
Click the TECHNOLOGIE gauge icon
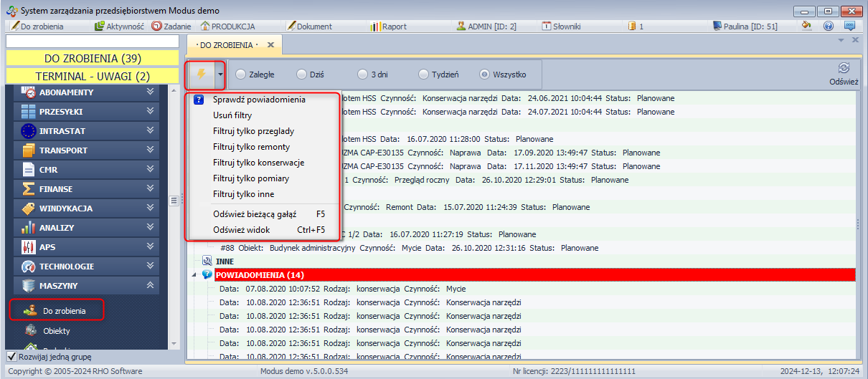pyautogui.click(x=29, y=267)
